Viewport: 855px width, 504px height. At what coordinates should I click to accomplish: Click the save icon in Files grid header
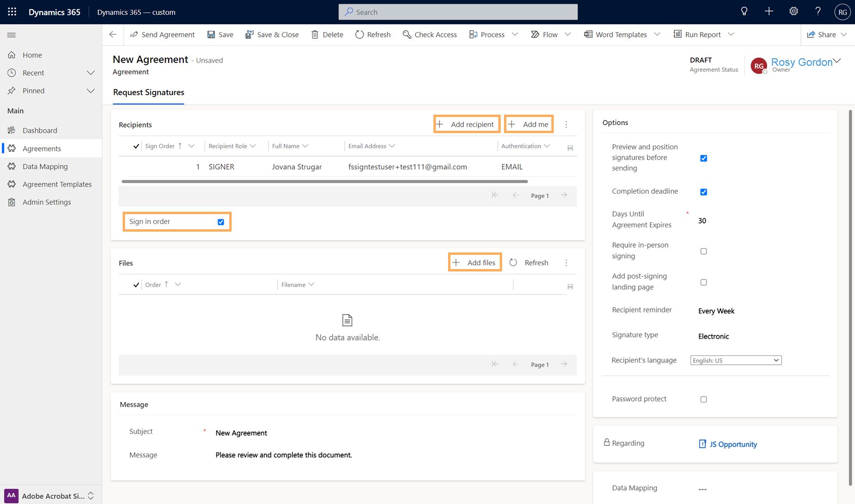click(570, 287)
